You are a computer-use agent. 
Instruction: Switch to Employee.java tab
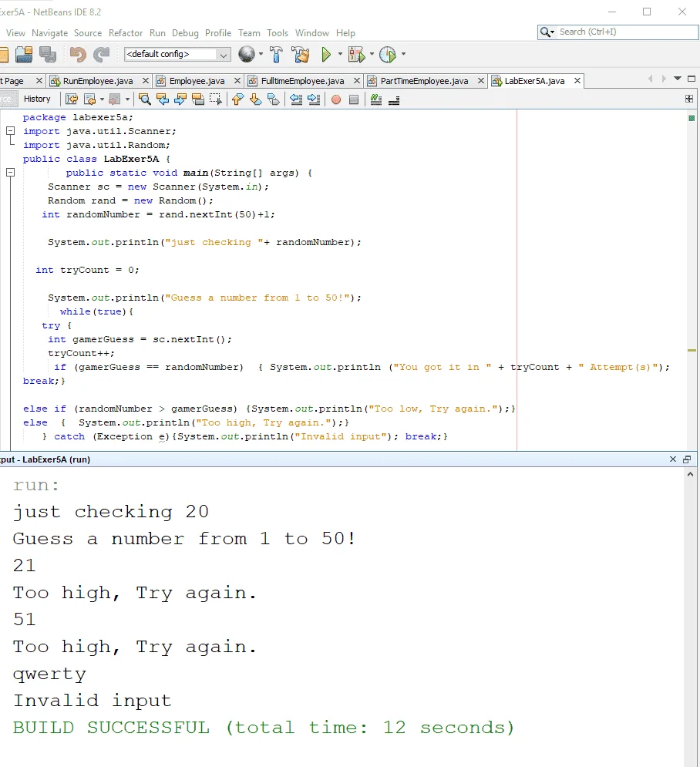click(x=197, y=81)
